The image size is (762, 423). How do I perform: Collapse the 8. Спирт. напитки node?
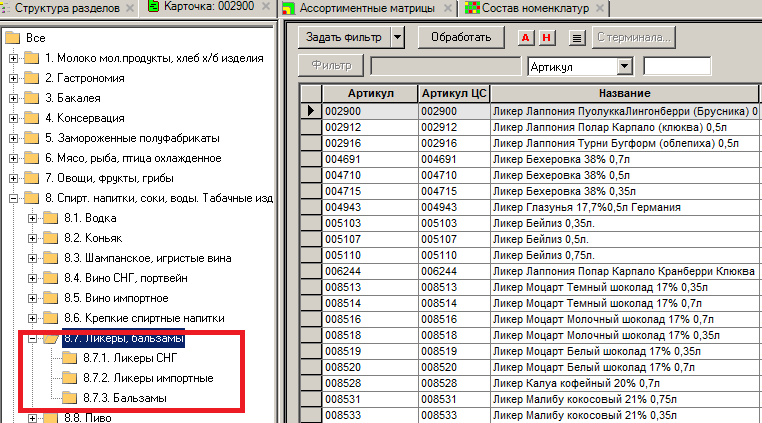(x=13, y=198)
